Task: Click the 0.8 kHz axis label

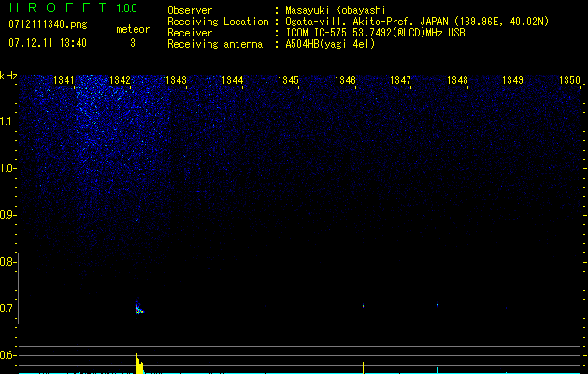Action: pos(7,262)
